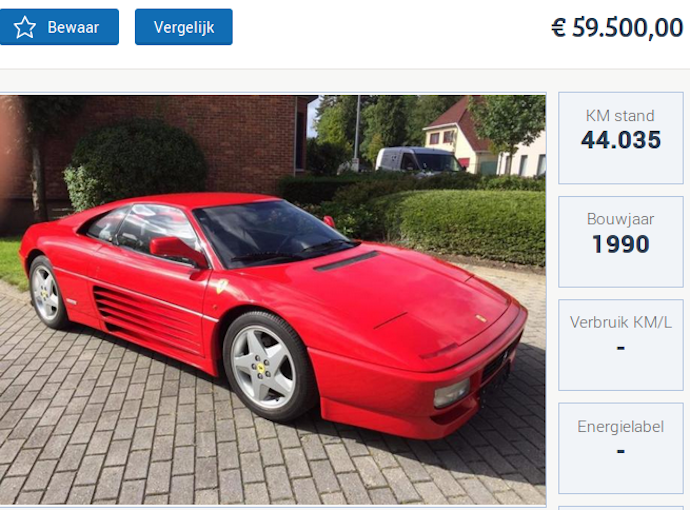The image size is (690, 510).
Task: Click the front headlight of the Ferrari
Action: (452, 393)
